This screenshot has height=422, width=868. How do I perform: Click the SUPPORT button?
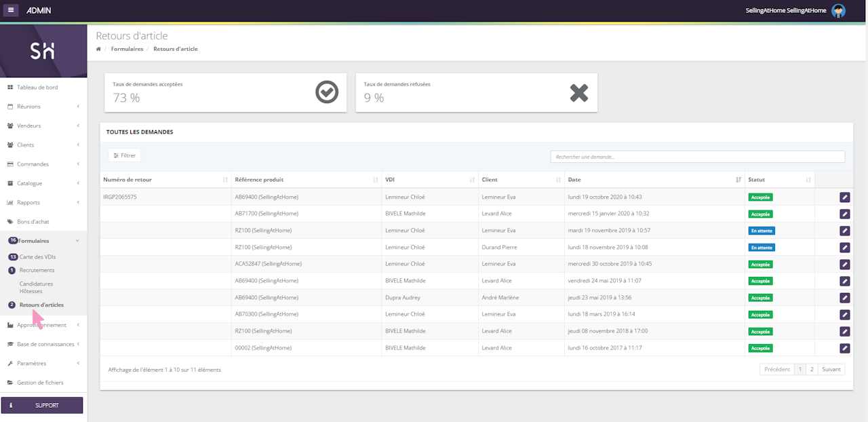click(x=42, y=405)
